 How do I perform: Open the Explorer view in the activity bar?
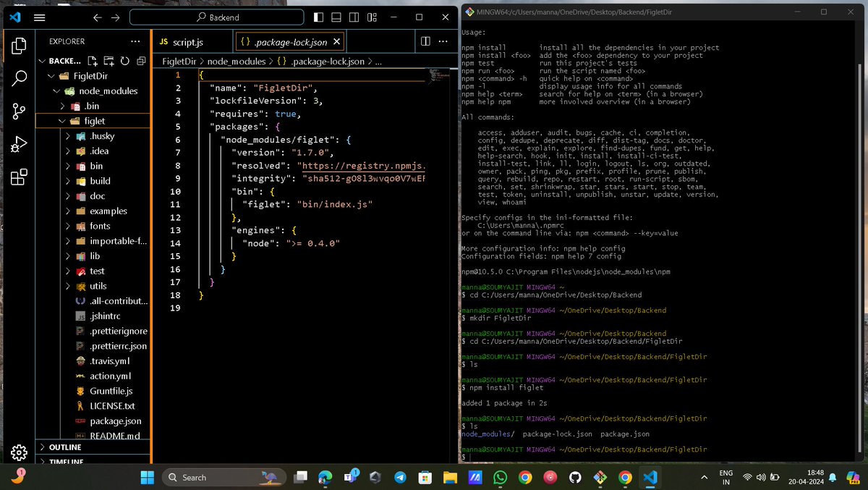point(20,46)
